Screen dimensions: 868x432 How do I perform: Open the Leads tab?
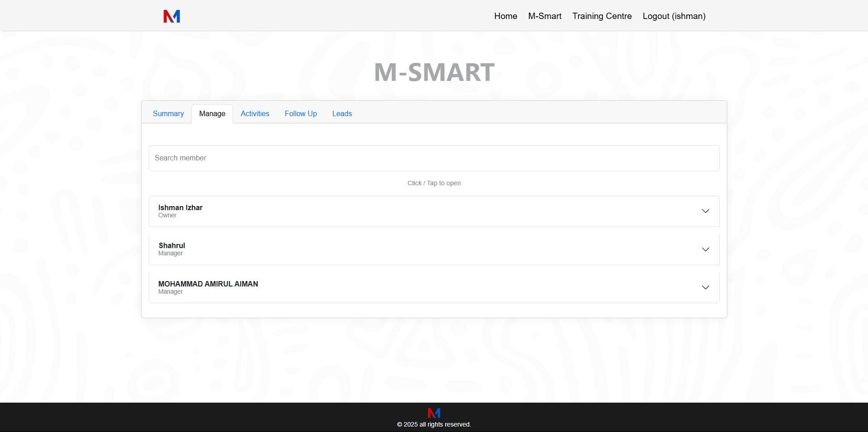[x=342, y=113]
